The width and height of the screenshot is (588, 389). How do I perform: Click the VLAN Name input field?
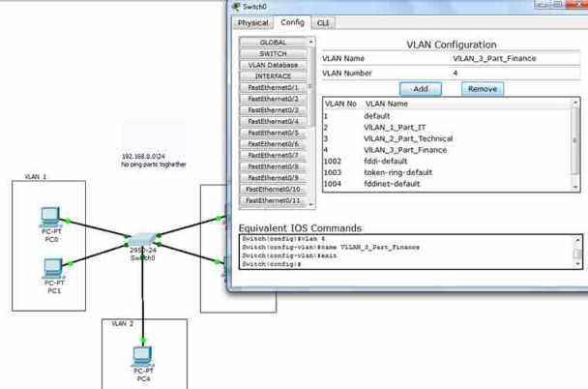(513, 58)
